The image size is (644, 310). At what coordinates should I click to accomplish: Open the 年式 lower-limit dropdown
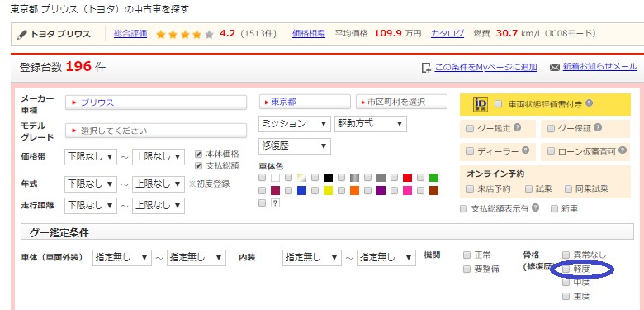(91, 184)
